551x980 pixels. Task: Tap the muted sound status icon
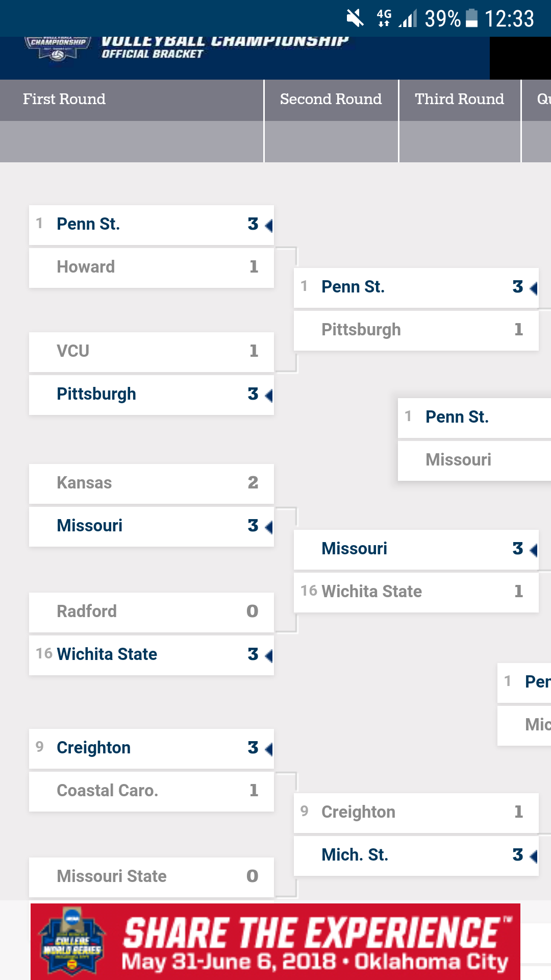(355, 18)
